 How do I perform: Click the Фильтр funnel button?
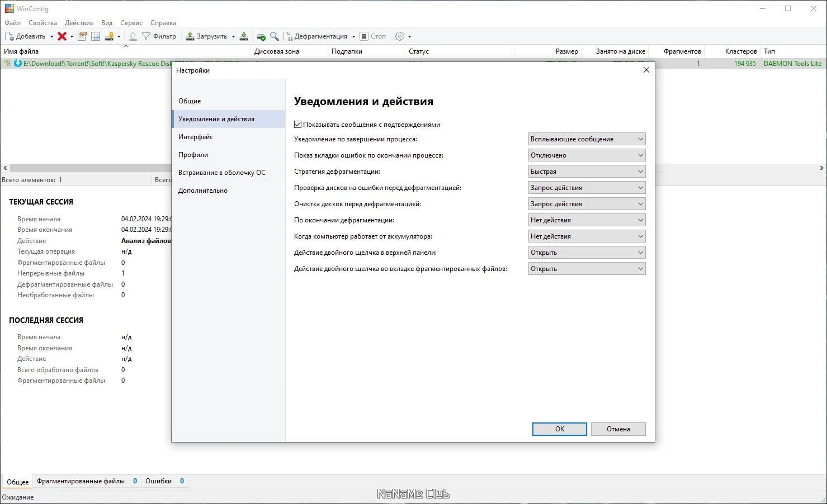tap(159, 36)
